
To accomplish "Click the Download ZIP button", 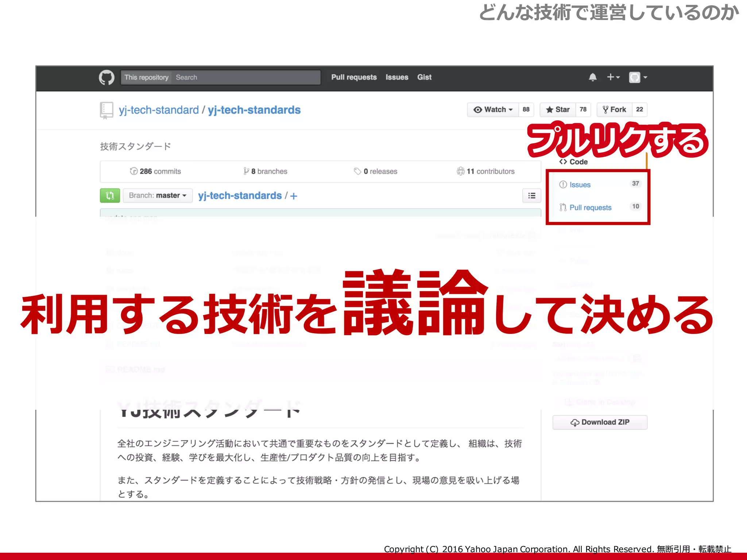I will tap(600, 422).
